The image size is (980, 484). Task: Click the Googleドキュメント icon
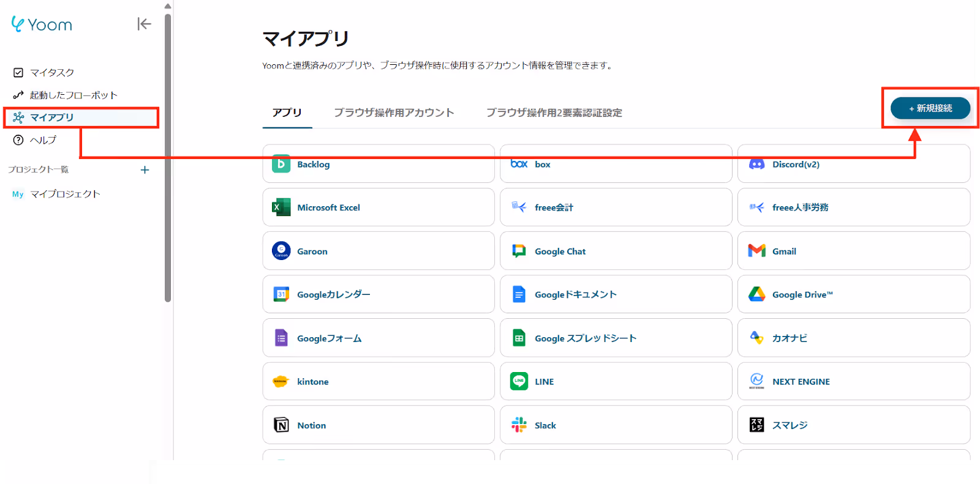[519, 294]
